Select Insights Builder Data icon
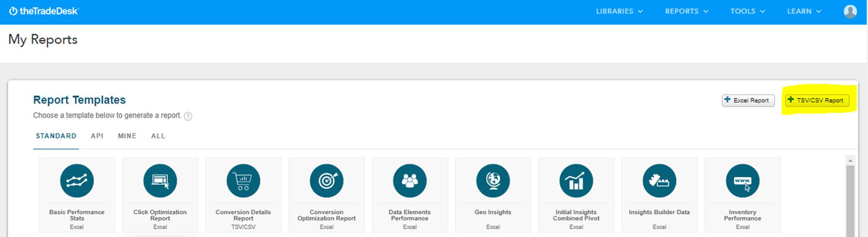Viewport: 868px width, 237px height. 659,181
